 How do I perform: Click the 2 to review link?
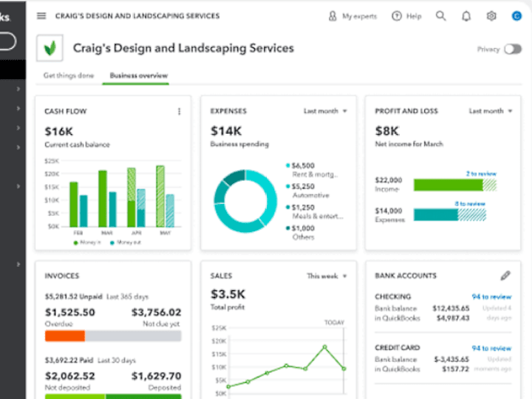481,174
